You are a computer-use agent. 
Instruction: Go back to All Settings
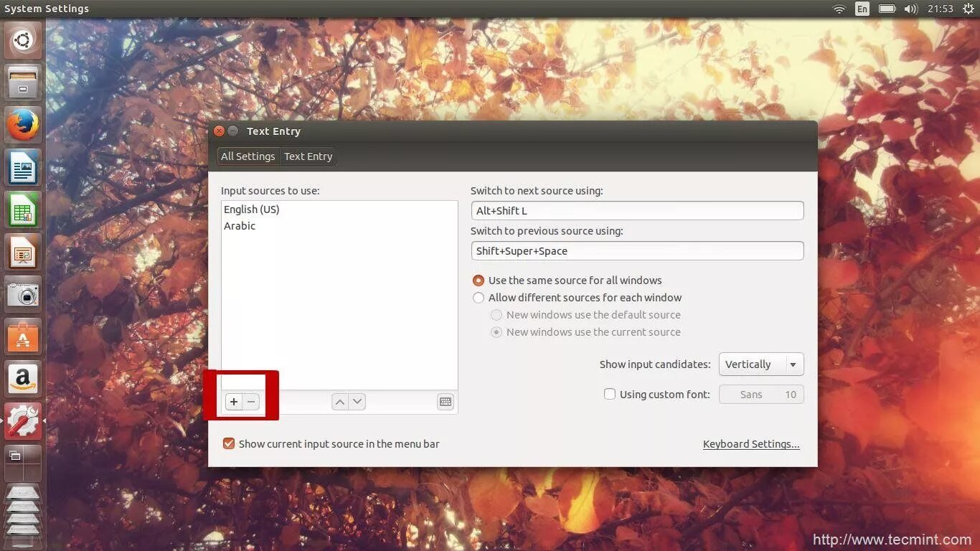(248, 156)
